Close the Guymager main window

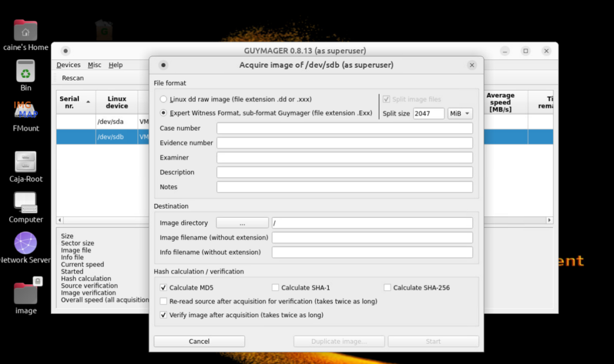coord(546,51)
